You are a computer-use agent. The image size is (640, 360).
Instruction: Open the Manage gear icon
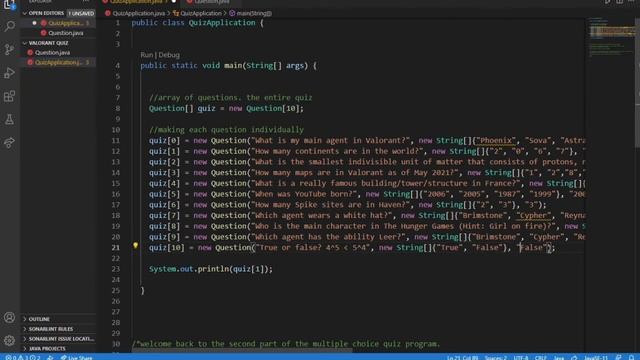[x=9, y=340]
